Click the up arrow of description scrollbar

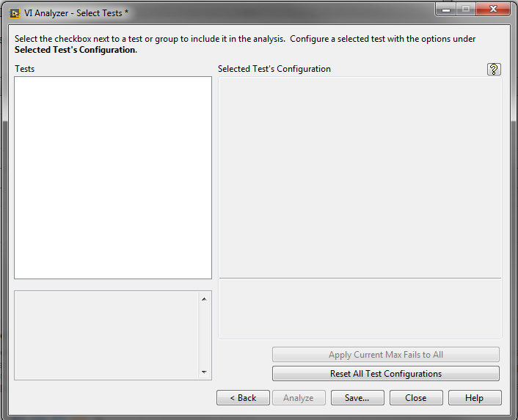tap(204, 299)
